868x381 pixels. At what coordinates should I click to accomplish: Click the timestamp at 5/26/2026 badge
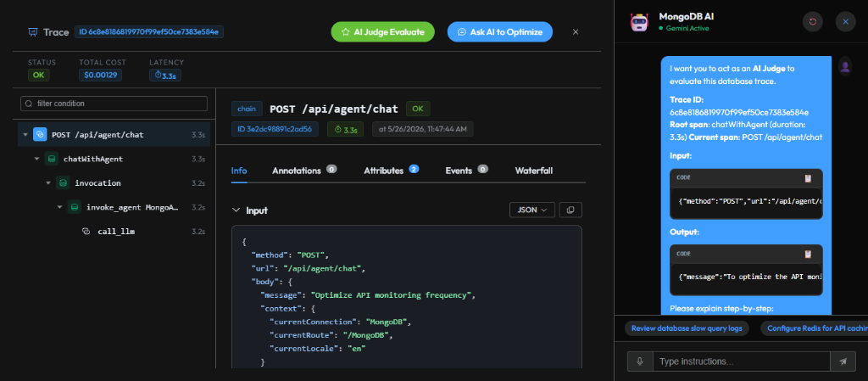pos(423,130)
